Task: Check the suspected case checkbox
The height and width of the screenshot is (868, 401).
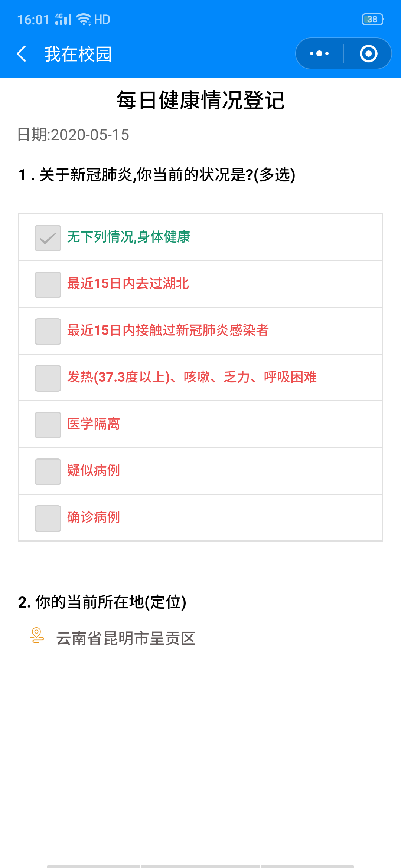Action: pyautogui.click(x=48, y=472)
